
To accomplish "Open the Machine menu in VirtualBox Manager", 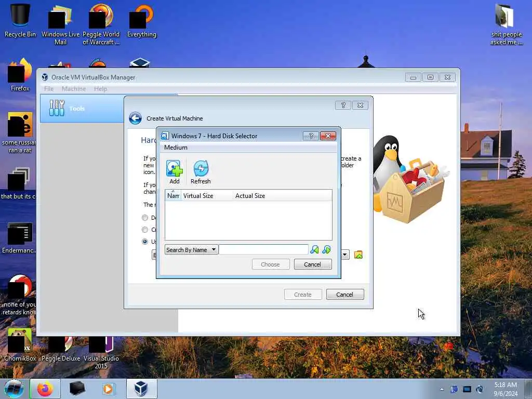I will [74, 88].
